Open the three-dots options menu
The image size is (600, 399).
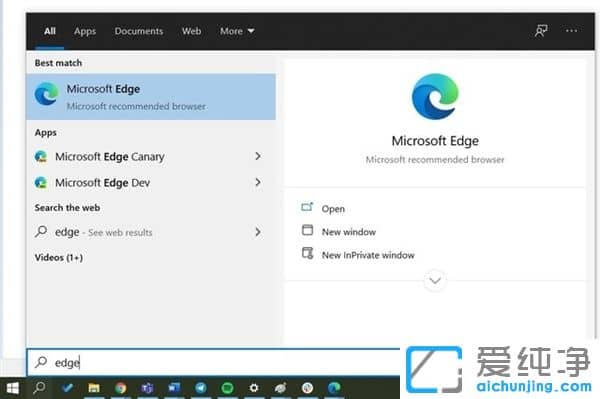tap(571, 31)
